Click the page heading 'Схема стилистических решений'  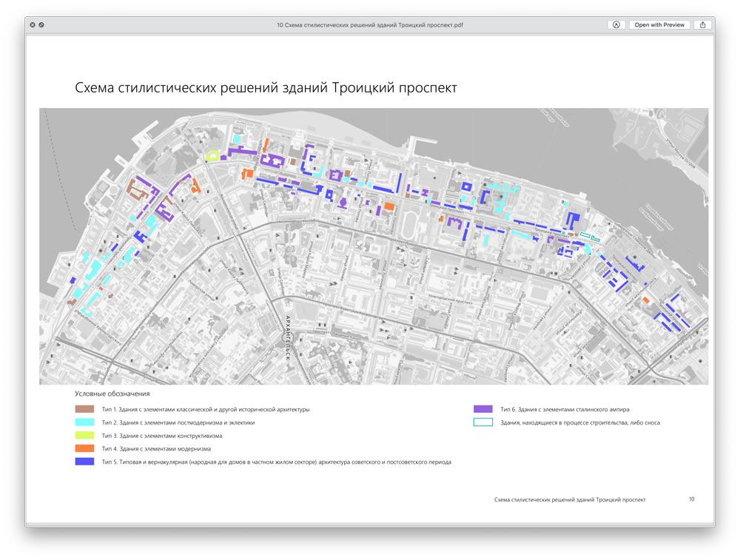click(x=266, y=88)
